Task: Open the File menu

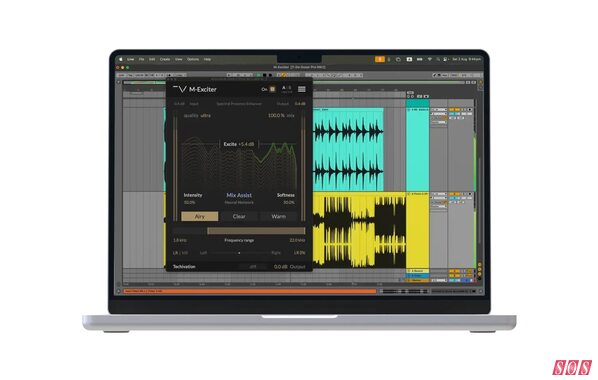Action: tap(141, 60)
